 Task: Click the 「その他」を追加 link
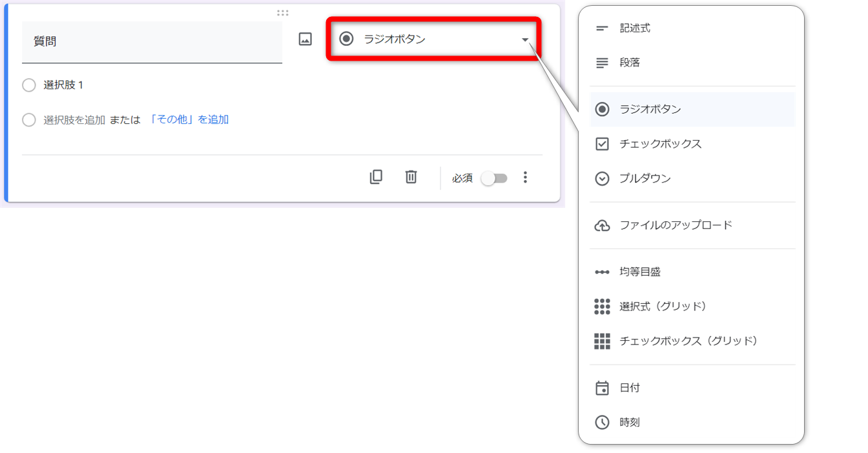pyautogui.click(x=188, y=119)
